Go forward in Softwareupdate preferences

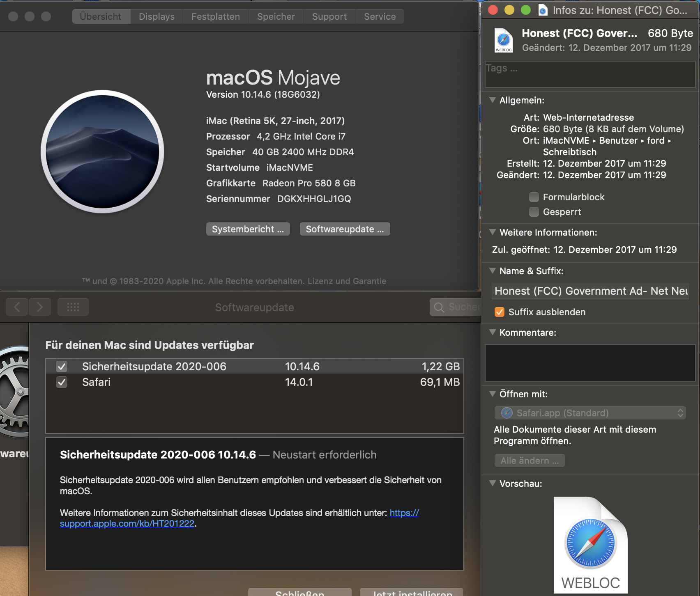tap(40, 307)
